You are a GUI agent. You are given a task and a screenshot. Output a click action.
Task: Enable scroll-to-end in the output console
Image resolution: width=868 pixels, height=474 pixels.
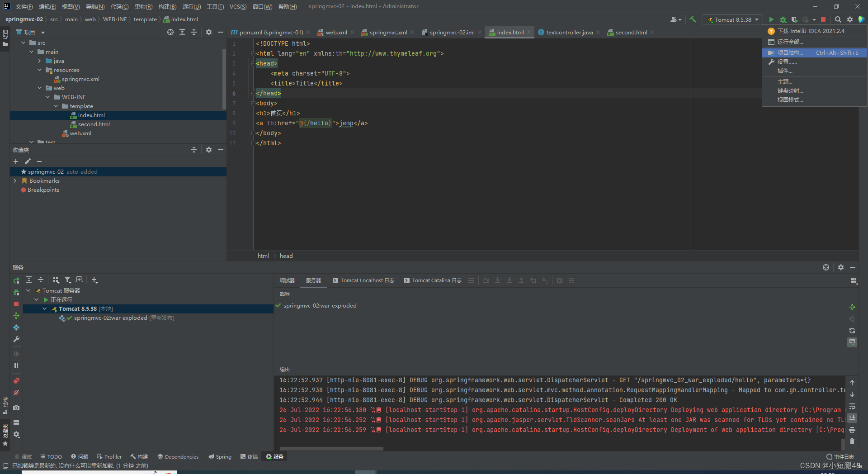[853, 417]
